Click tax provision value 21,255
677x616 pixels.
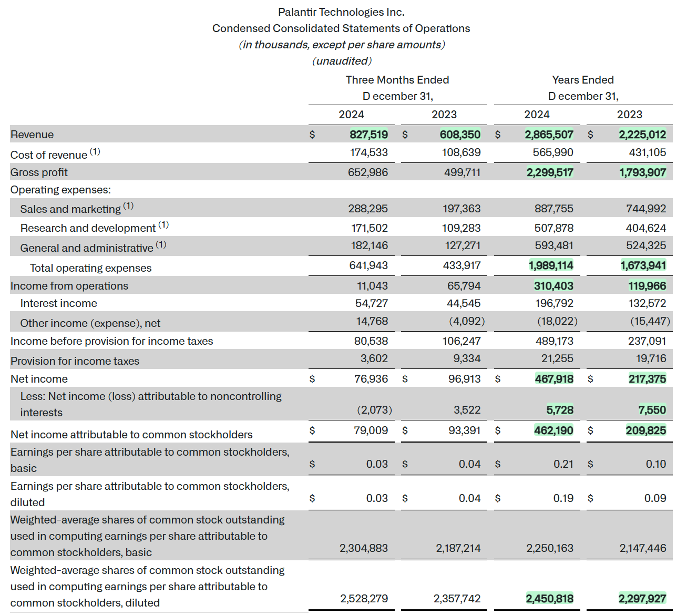(557, 358)
